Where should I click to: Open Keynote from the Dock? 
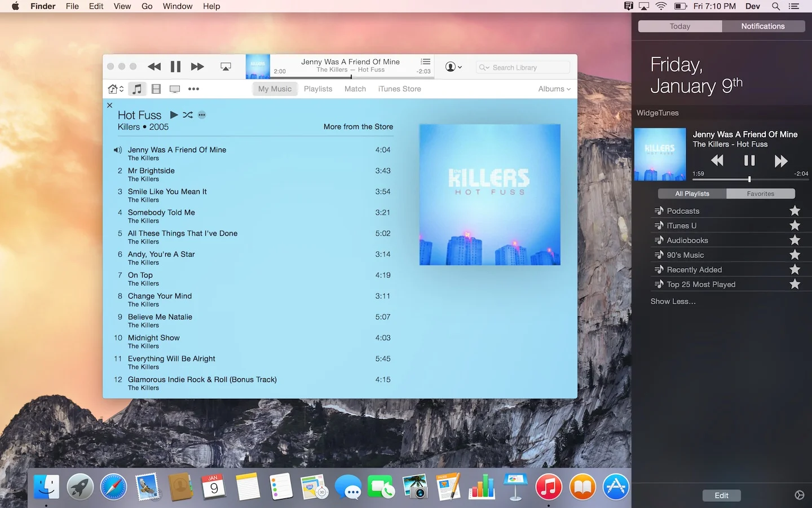tap(515, 487)
